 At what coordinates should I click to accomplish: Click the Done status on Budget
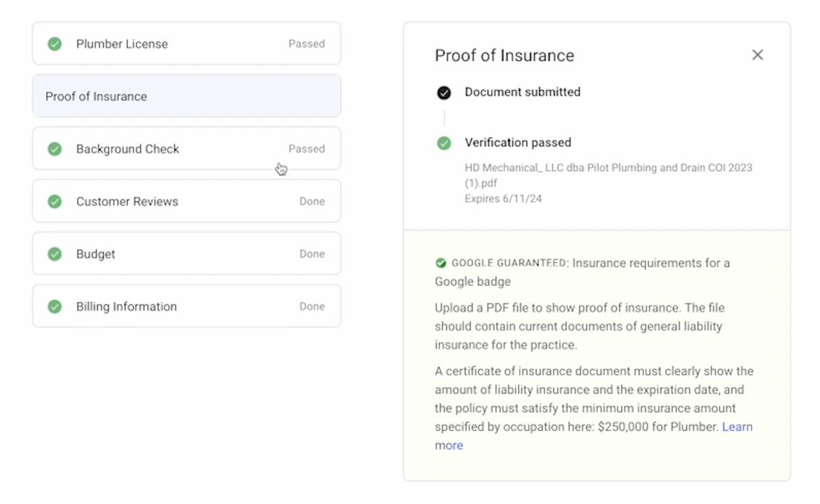point(312,254)
